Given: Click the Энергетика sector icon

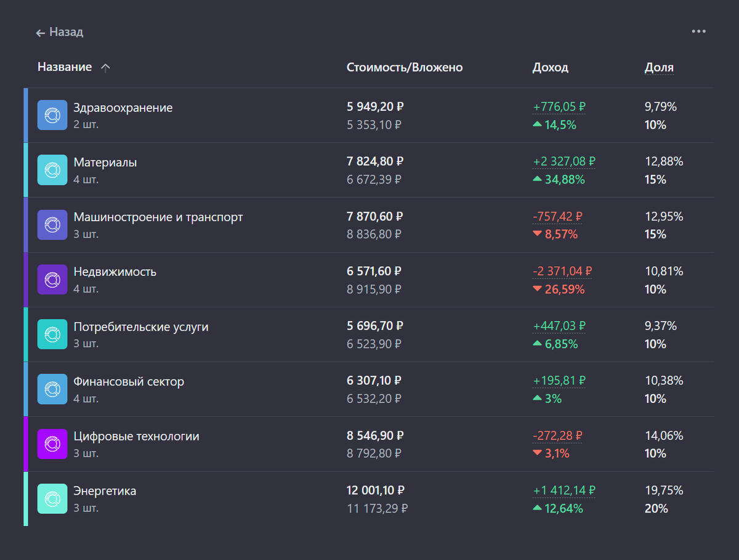Looking at the screenshot, I should coord(52,499).
